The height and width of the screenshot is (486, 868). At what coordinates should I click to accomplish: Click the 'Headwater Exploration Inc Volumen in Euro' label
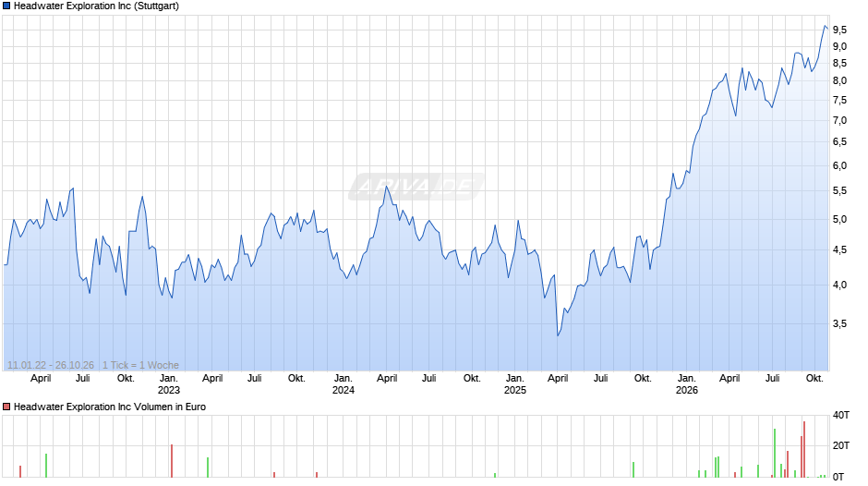click(110, 407)
